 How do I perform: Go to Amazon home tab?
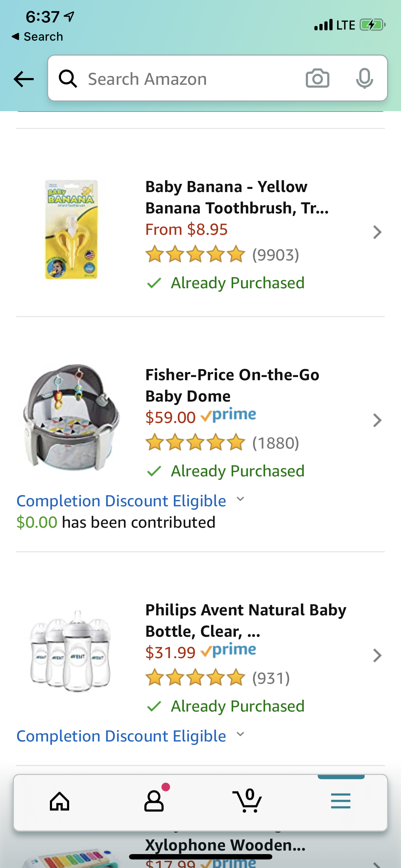point(60,801)
